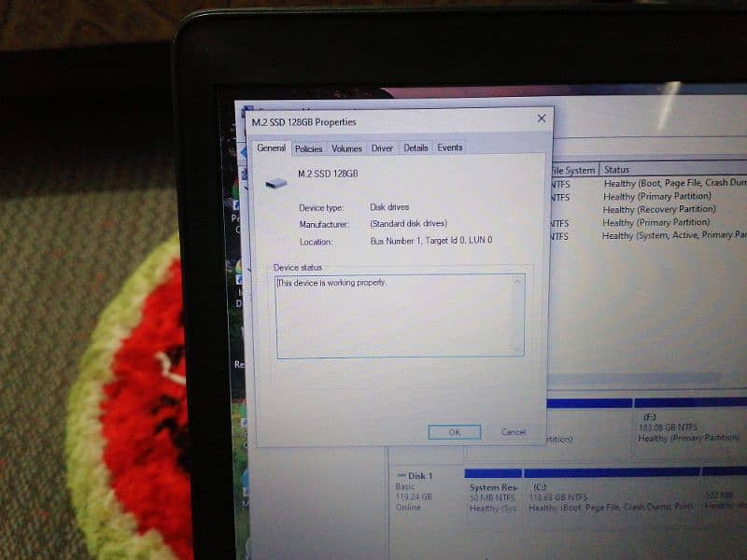Open the Volumes tab
This screenshot has height=560, width=747.
346,148
